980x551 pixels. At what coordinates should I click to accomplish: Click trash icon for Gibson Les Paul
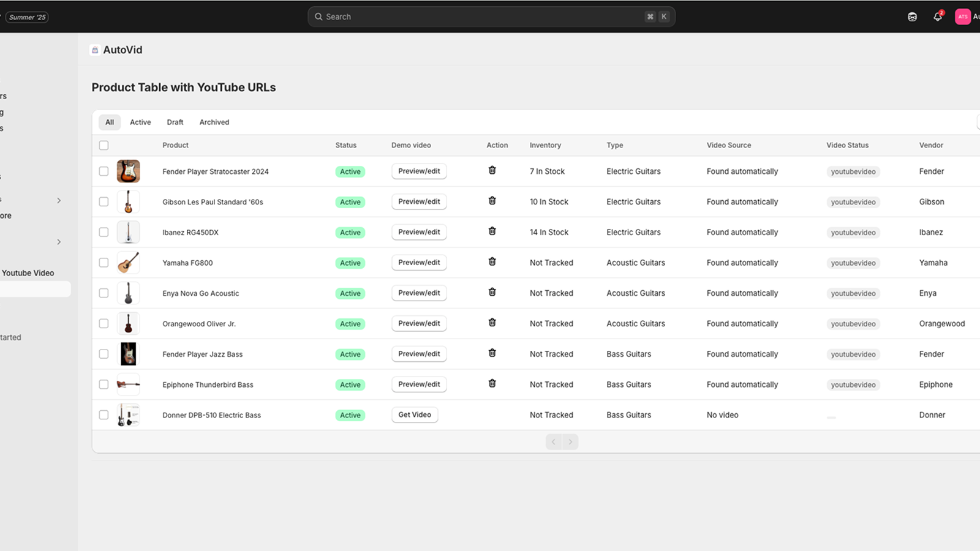pos(492,201)
